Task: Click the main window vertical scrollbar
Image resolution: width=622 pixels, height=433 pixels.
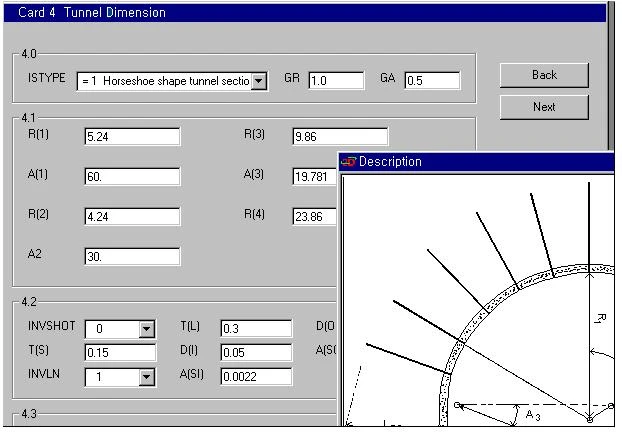Action: (610, 77)
